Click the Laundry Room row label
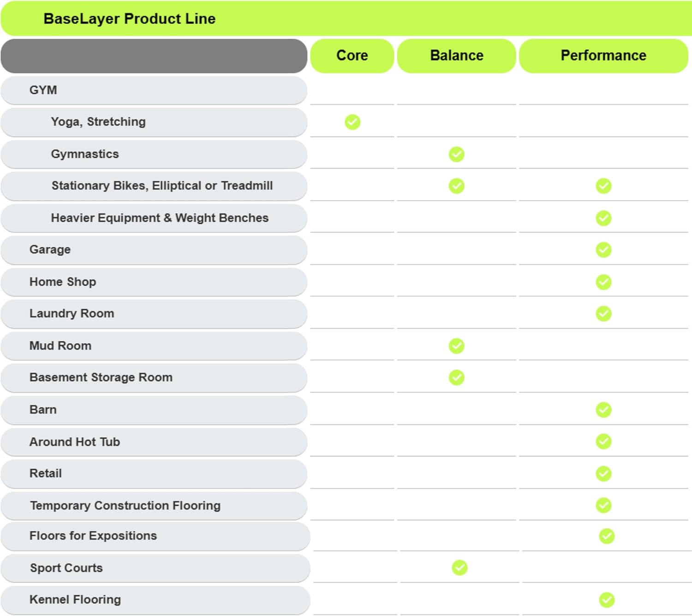Screen dimensions: 692x616 pyautogui.click(x=72, y=314)
